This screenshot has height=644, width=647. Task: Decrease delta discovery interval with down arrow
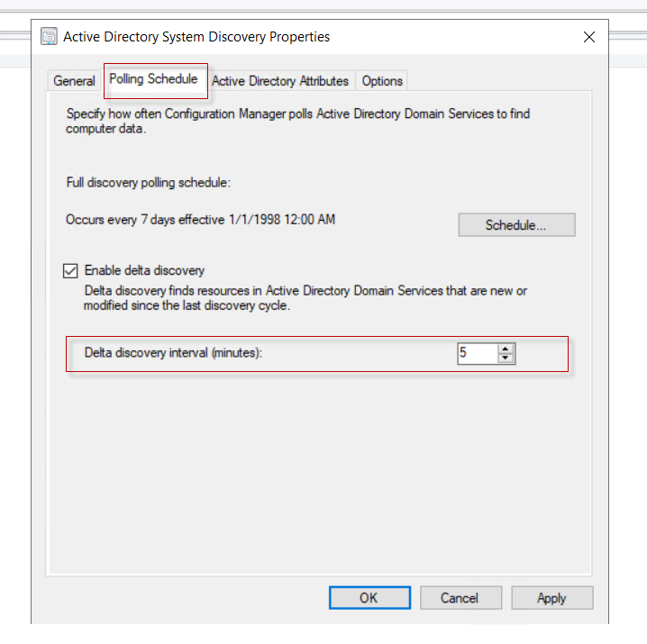pos(506,358)
